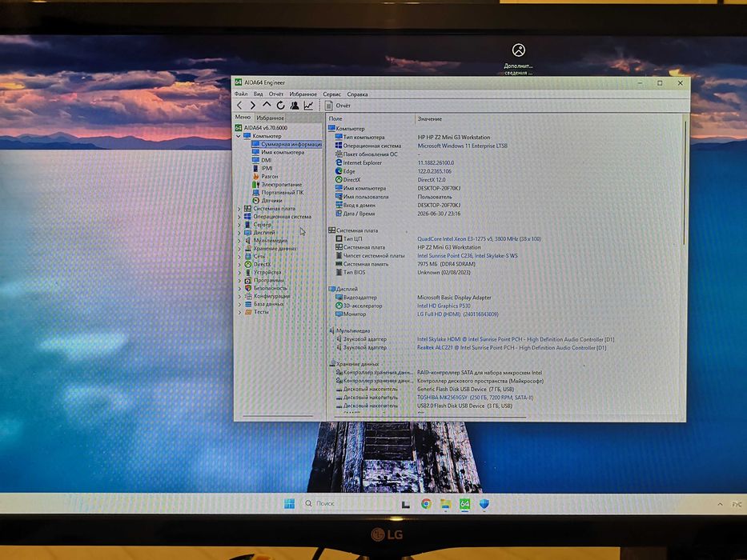Image resolution: width=747 pixels, height=560 pixels.
Task: Click the vertical scrollbar in details pane
Action: (685, 183)
